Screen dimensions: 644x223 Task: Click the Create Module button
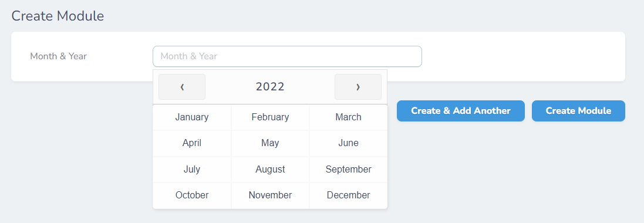point(578,111)
